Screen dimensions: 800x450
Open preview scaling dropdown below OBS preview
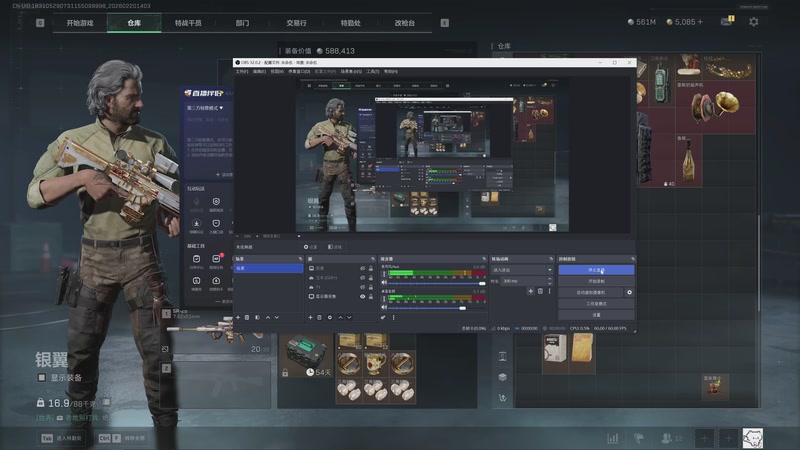pos(282,236)
